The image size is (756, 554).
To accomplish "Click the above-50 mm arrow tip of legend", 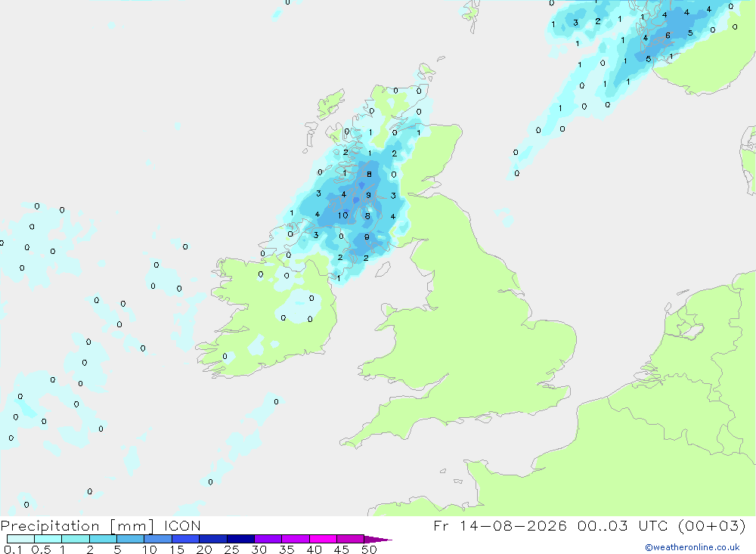I will pyautogui.click(x=377, y=539).
